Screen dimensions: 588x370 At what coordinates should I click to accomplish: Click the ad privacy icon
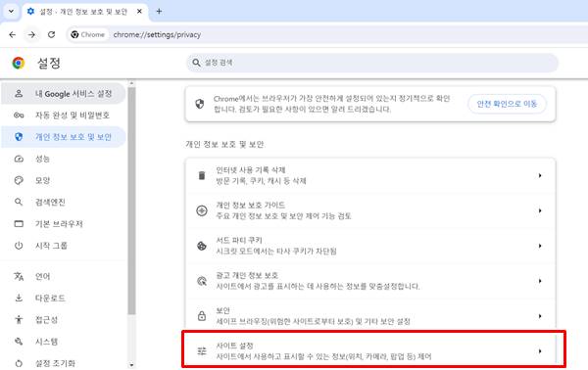[x=202, y=281]
